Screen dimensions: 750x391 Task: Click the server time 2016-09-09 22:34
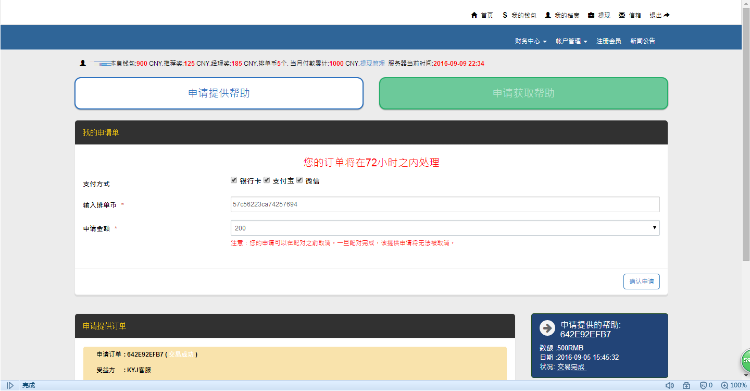(x=459, y=63)
